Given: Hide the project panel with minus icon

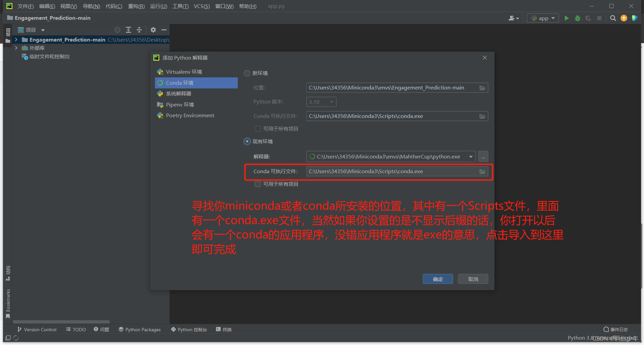Looking at the screenshot, I should coord(164,30).
